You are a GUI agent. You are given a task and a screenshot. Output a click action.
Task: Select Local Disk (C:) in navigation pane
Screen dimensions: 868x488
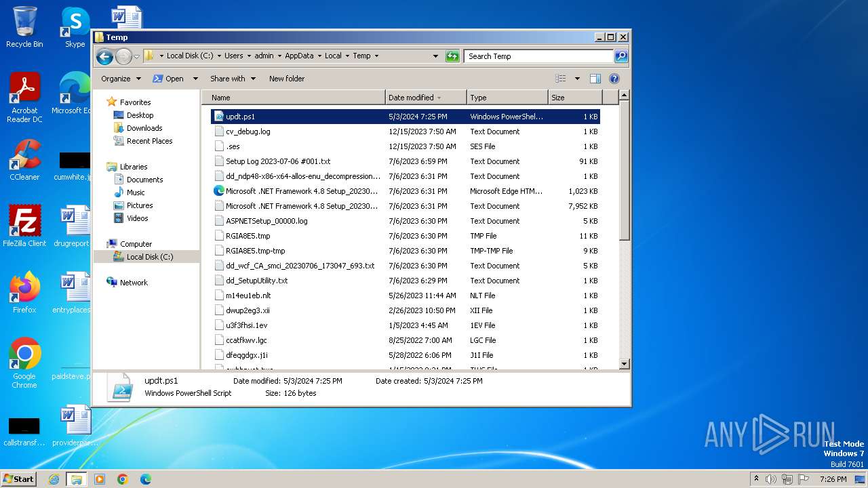(149, 257)
